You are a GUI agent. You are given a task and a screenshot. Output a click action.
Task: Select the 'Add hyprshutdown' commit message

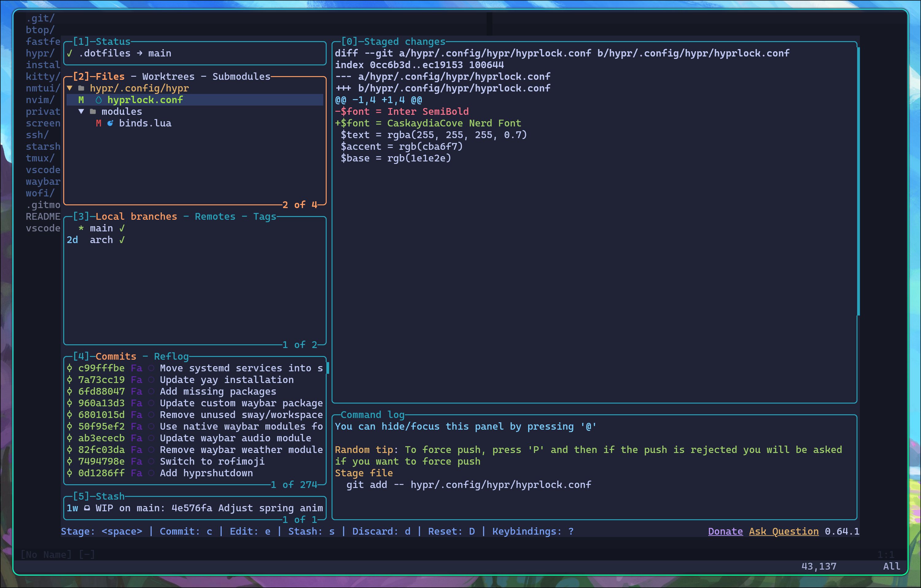[207, 473]
